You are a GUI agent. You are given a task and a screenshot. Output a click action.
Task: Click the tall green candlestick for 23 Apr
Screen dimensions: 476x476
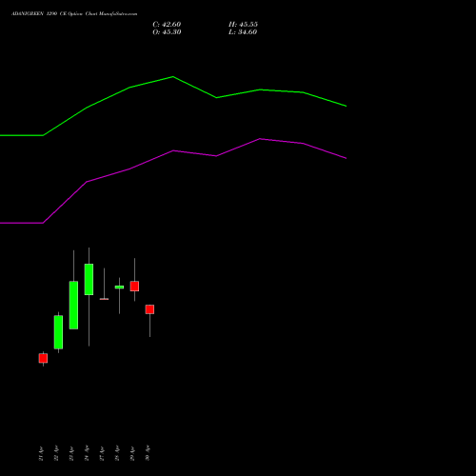coord(73,306)
